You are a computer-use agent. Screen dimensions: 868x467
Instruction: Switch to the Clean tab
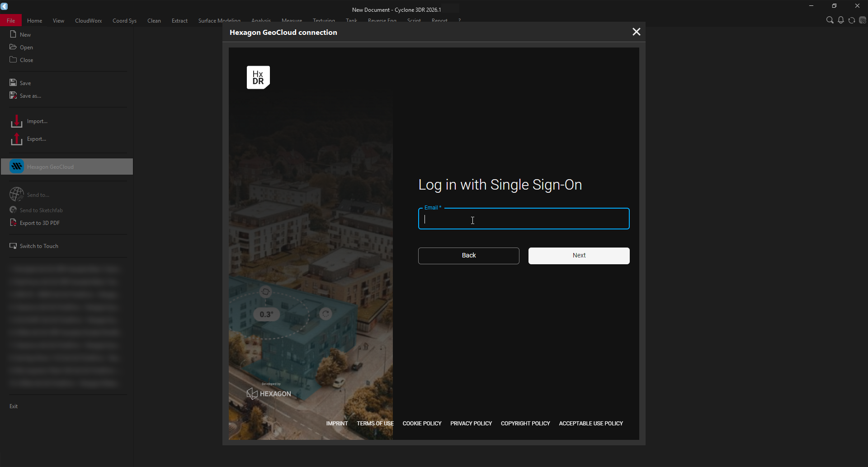(154, 20)
